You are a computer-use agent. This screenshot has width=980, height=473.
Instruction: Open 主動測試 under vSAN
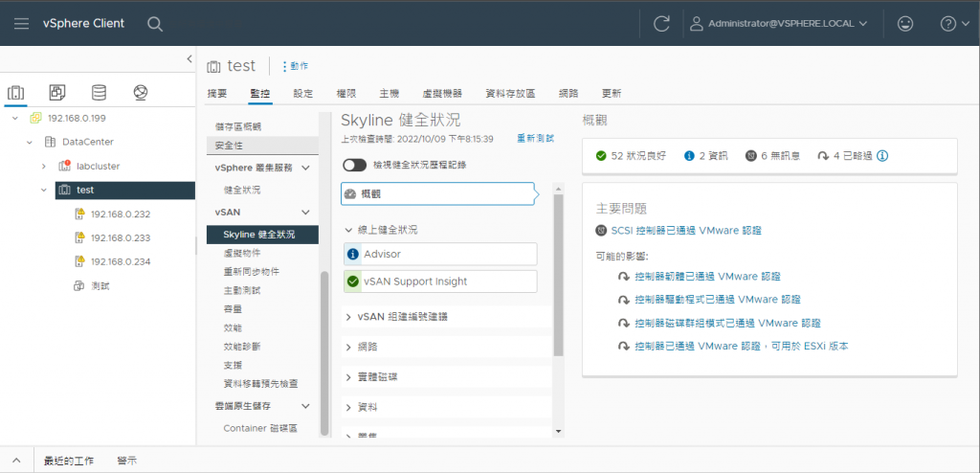click(x=242, y=290)
